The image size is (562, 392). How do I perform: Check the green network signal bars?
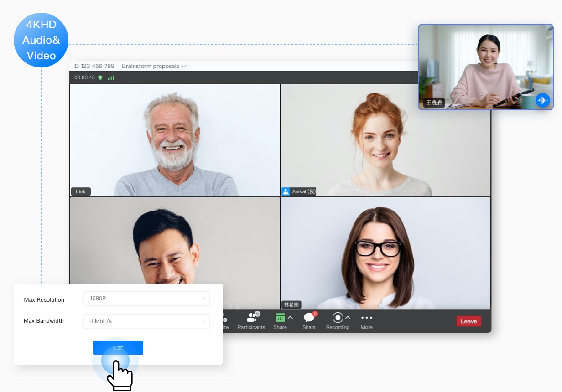(111, 78)
